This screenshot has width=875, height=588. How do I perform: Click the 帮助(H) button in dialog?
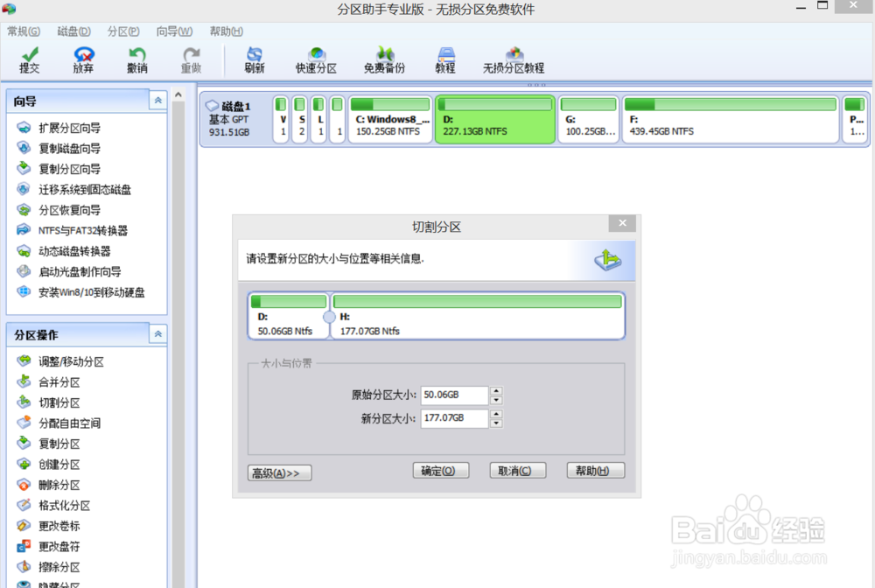(x=595, y=471)
